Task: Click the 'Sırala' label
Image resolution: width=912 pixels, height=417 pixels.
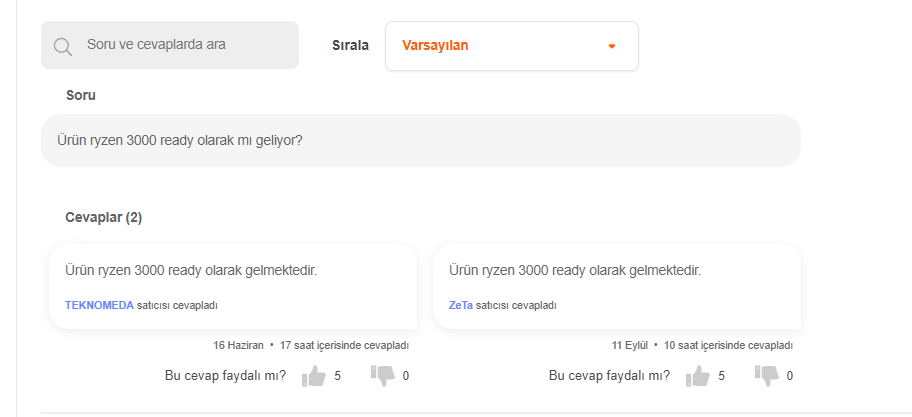Action: pos(350,45)
